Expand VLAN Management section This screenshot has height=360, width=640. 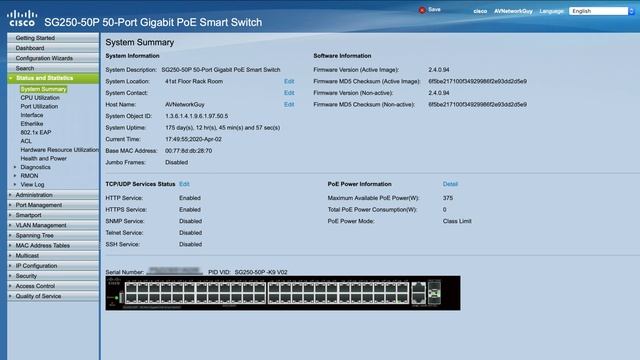53,225
